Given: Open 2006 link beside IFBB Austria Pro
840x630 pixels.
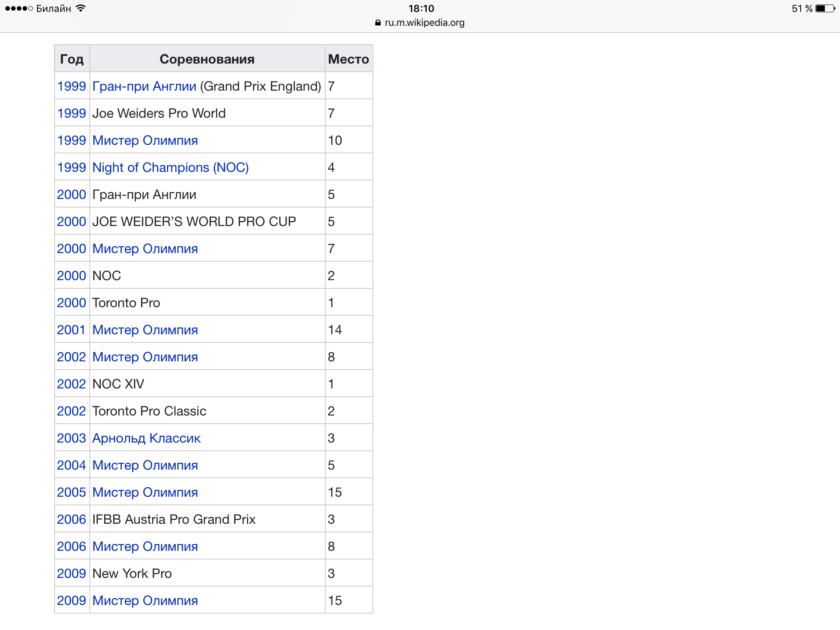Looking at the screenshot, I should coord(71,520).
